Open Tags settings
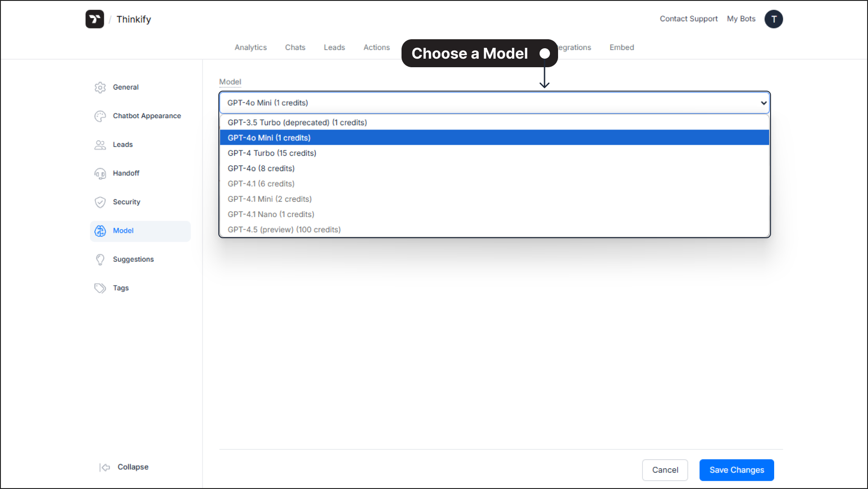Screen dimensions: 868x489 140,288
